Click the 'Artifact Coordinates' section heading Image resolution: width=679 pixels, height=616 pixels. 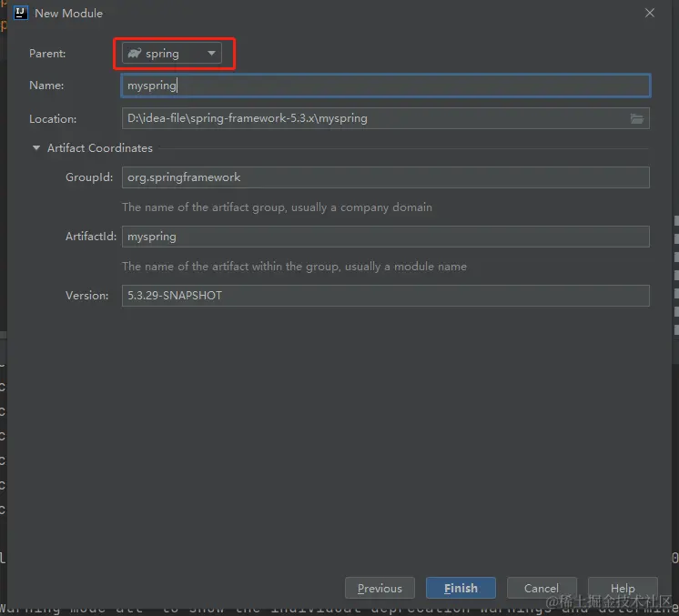point(100,148)
